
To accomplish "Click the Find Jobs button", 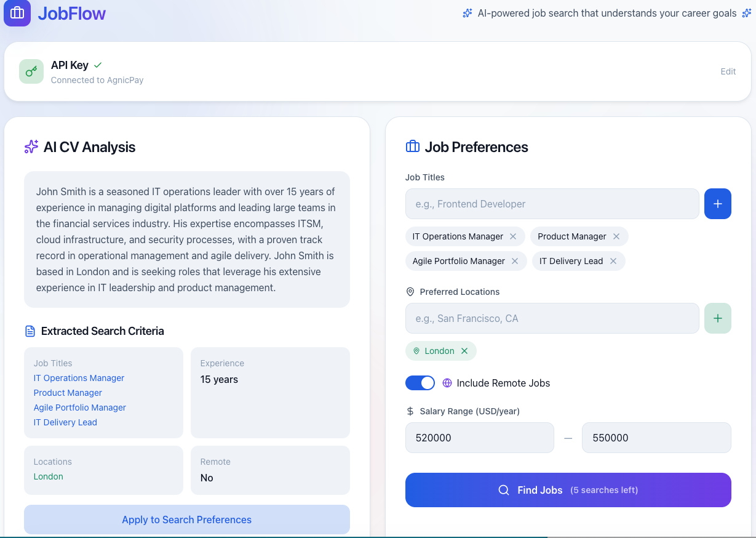I will (567, 489).
